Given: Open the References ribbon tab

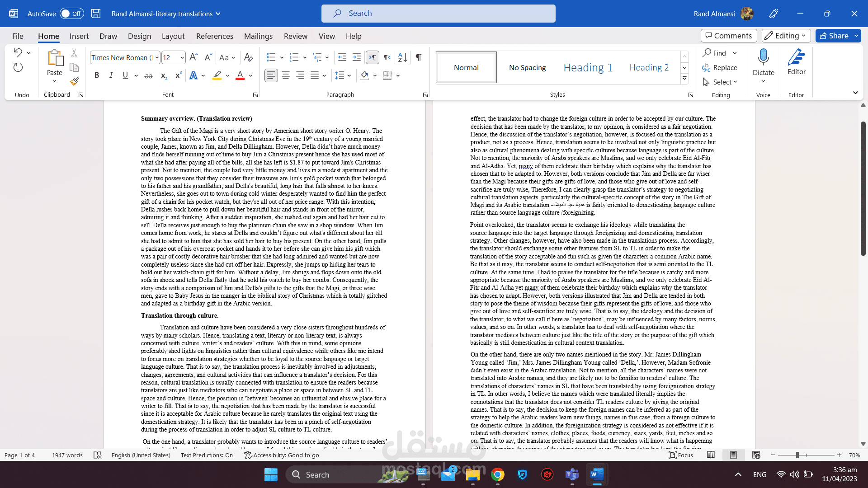Looking at the screenshot, I should pyautogui.click(x=214, y=36).
